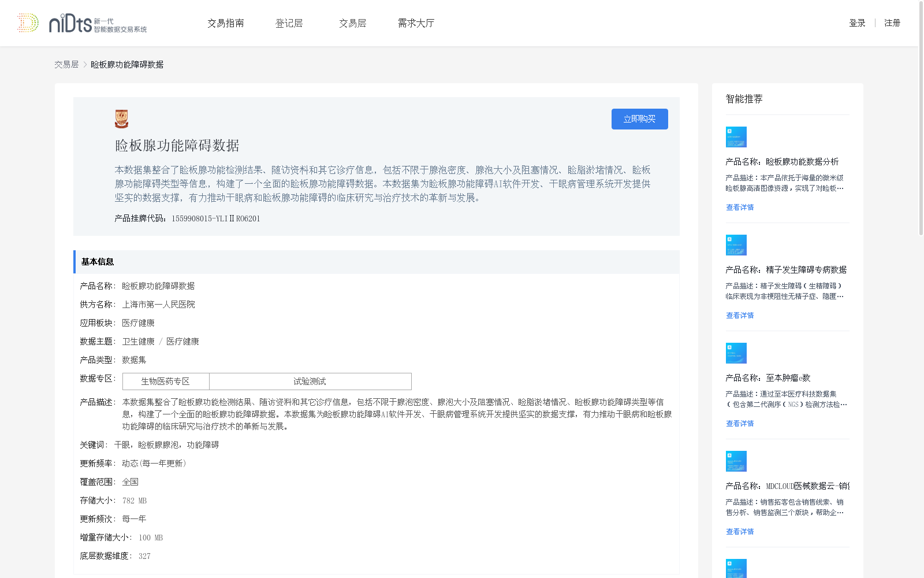Click the hospital emblem icon
Image resolution: width=924 pixels, height=578 pixels.
pyautogui.click(x=121, y=118)
